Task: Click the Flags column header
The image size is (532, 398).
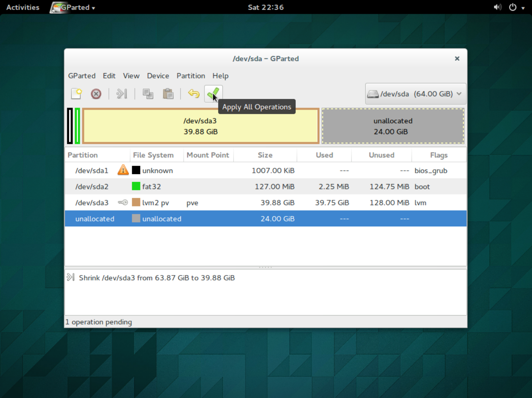Action: tap(439, 155)
